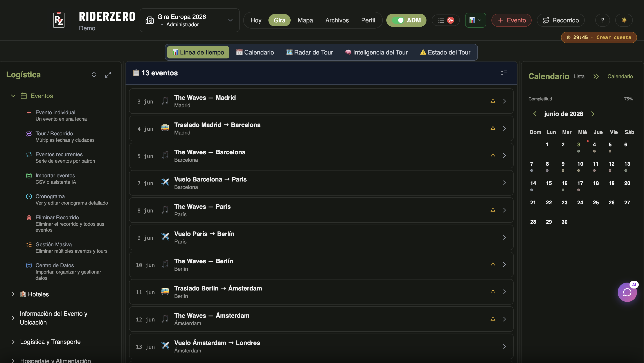Click the Completitud 75% indicator
The height and width of the screenshot is (363, 644).
(581, 99)
